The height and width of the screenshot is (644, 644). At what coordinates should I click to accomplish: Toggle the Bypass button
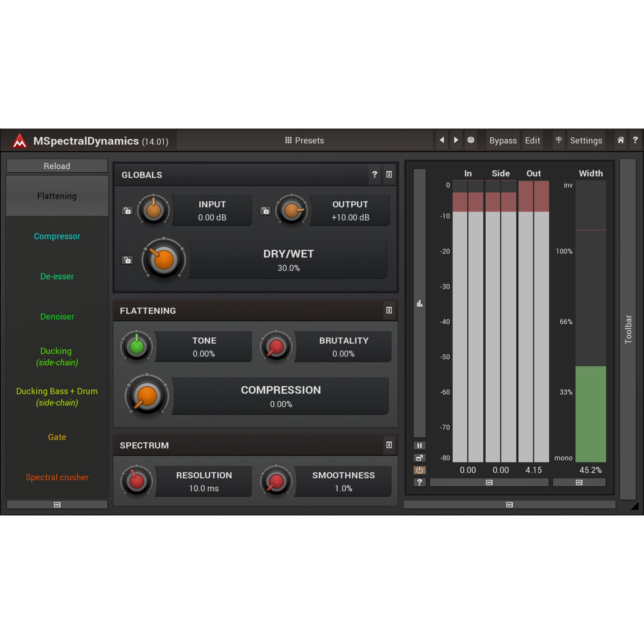pyautogui.click(x=503, y=140)
